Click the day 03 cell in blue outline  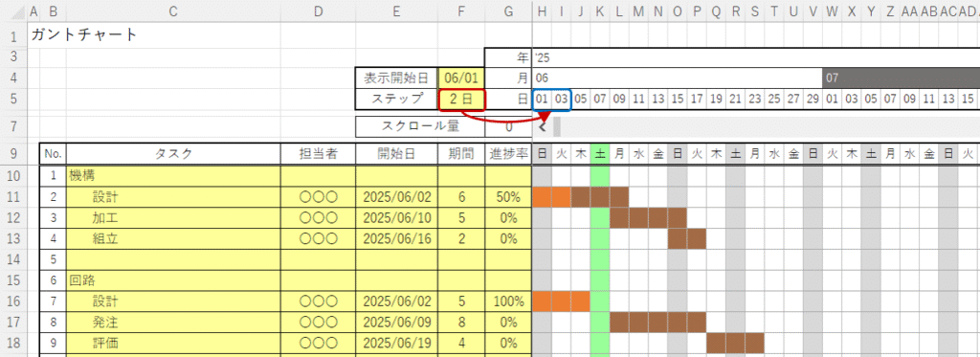click(561, 99)
